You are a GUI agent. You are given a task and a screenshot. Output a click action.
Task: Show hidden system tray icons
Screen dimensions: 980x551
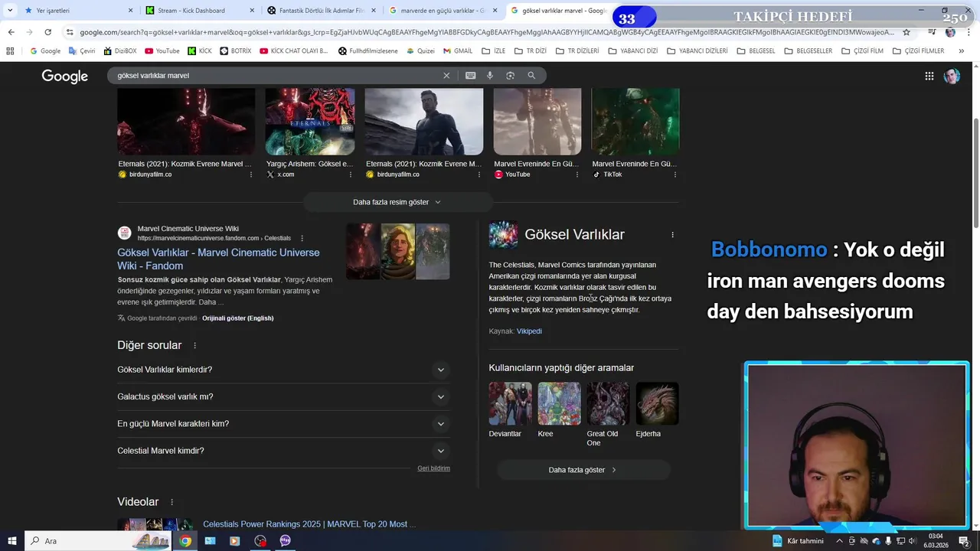tap(841, 540)
